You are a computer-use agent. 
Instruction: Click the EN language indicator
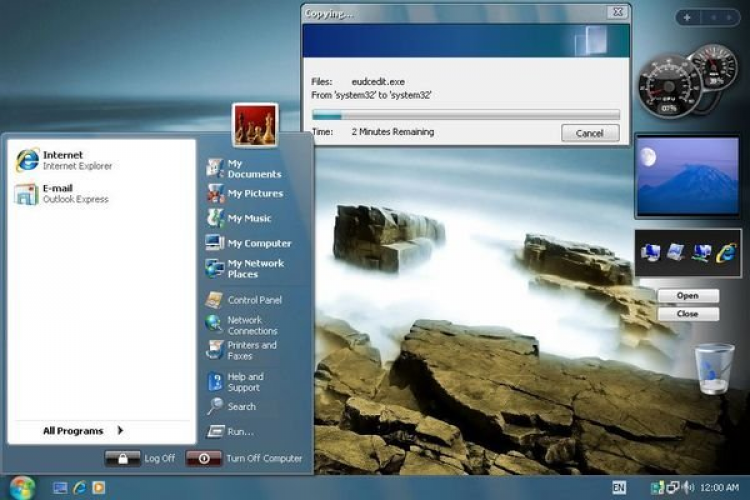[619, 488]
